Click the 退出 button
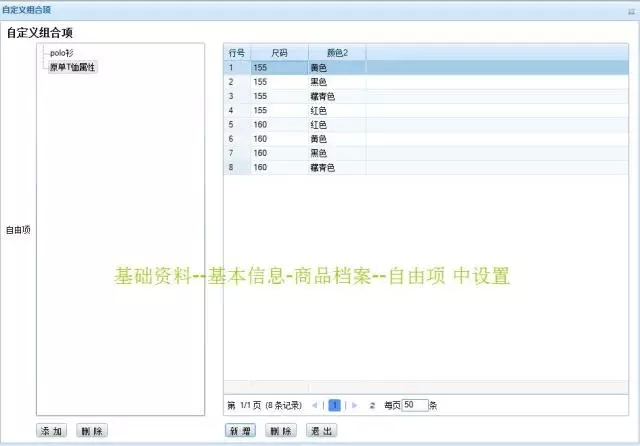640x446 pixels. 321,431
